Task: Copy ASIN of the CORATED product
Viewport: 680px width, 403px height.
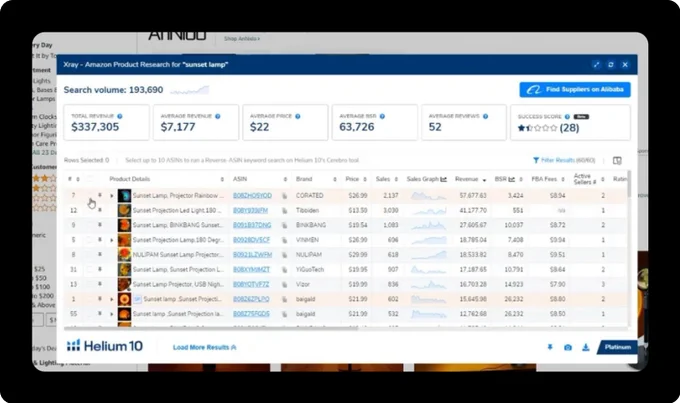Action: point(284,196)
